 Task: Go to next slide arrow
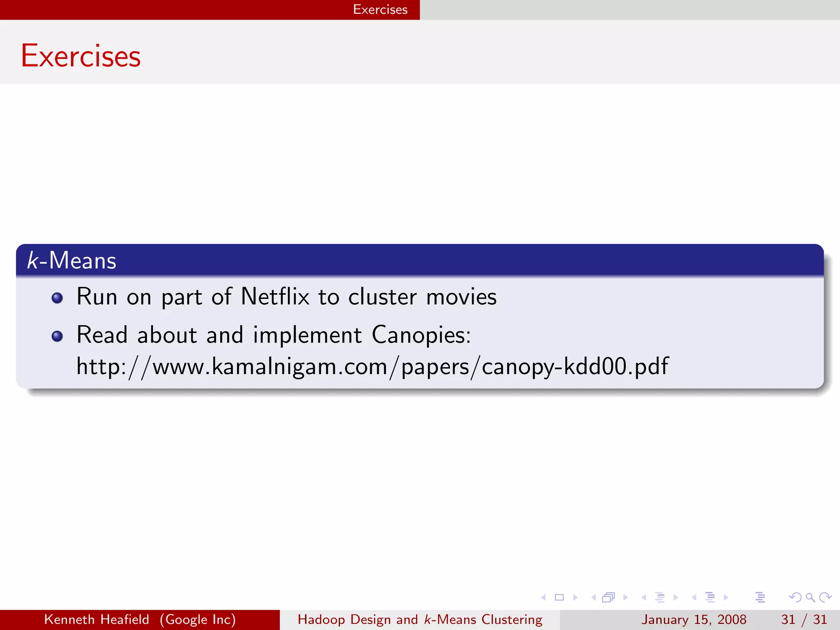(575, 598)
